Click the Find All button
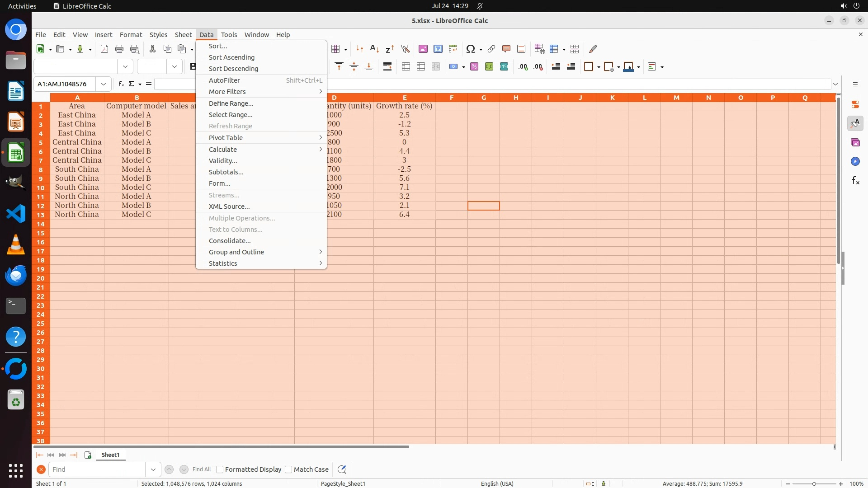This screenshot has width=868, height=488. [x=202, y=469]
